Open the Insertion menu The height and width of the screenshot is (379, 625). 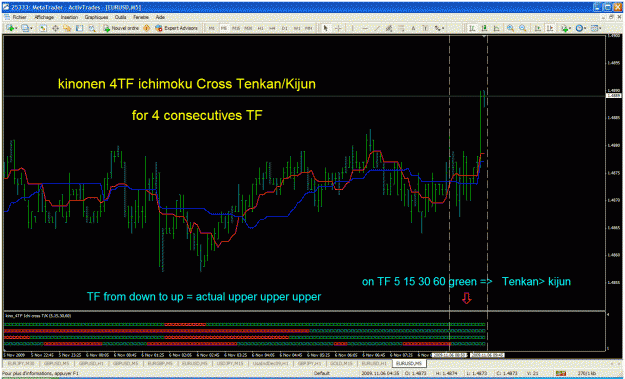coord(69,18)
